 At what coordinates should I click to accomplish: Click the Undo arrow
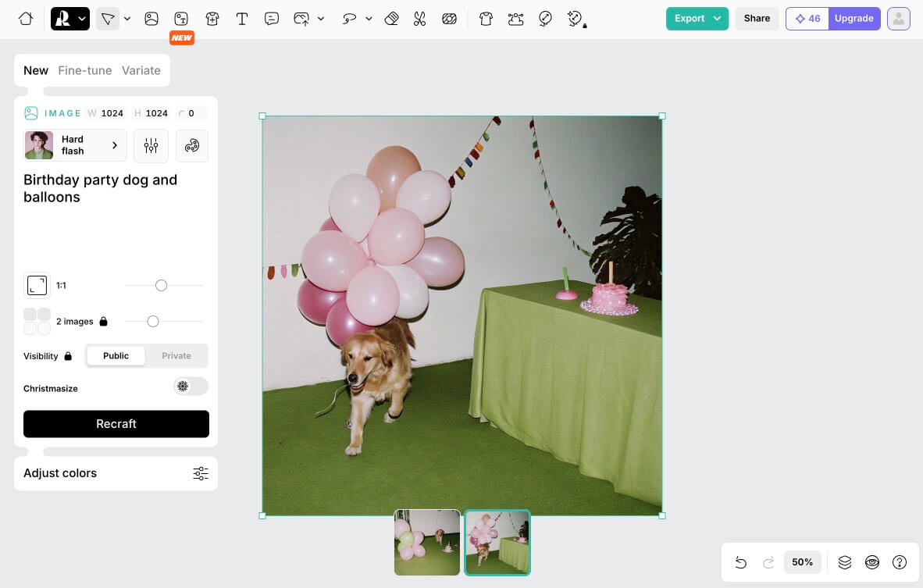click(741, 562)
